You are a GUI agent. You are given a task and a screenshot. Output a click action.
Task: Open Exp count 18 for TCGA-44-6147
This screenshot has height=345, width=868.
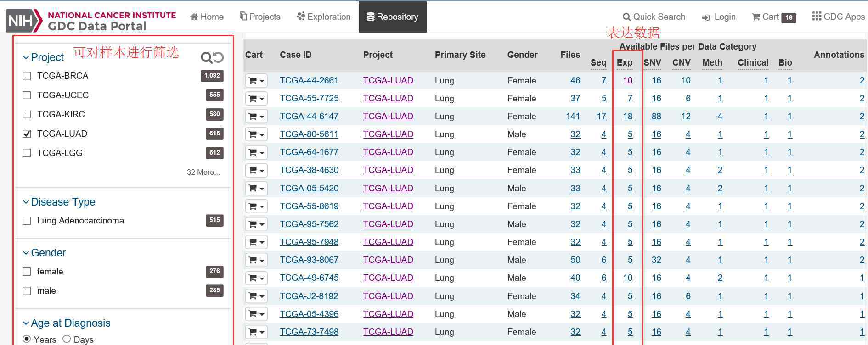click(628, 117)
